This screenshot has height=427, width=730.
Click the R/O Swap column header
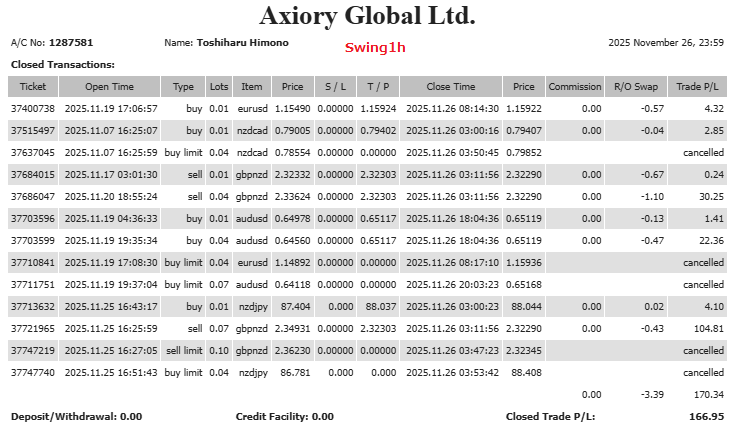click(x=636, y=87)
